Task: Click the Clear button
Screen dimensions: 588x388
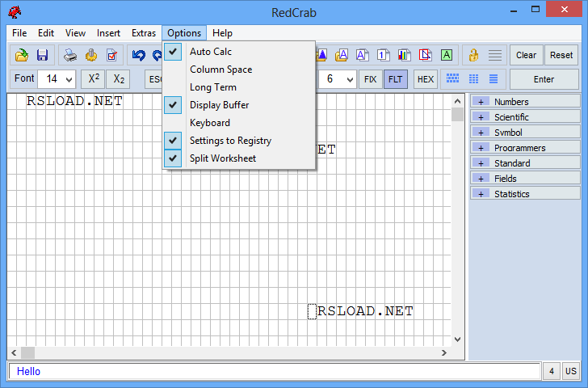Action: coord(526,55)
